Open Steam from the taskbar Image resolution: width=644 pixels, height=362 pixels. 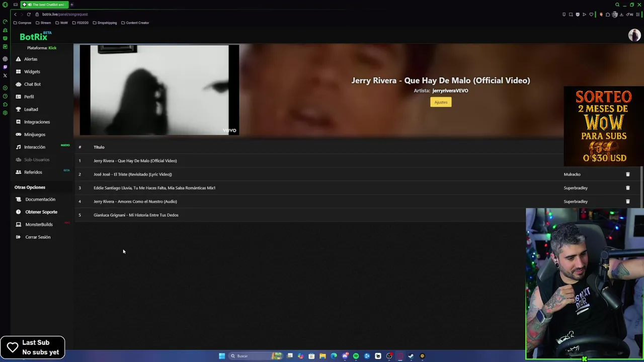click(x=411, y=356)
